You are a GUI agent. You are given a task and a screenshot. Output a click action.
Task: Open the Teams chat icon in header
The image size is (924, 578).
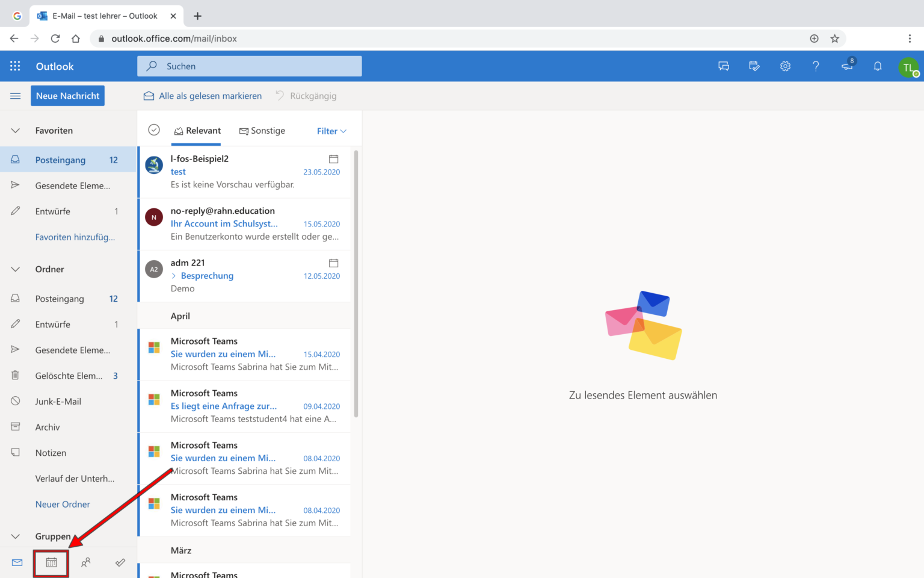[x=724, y=66]
